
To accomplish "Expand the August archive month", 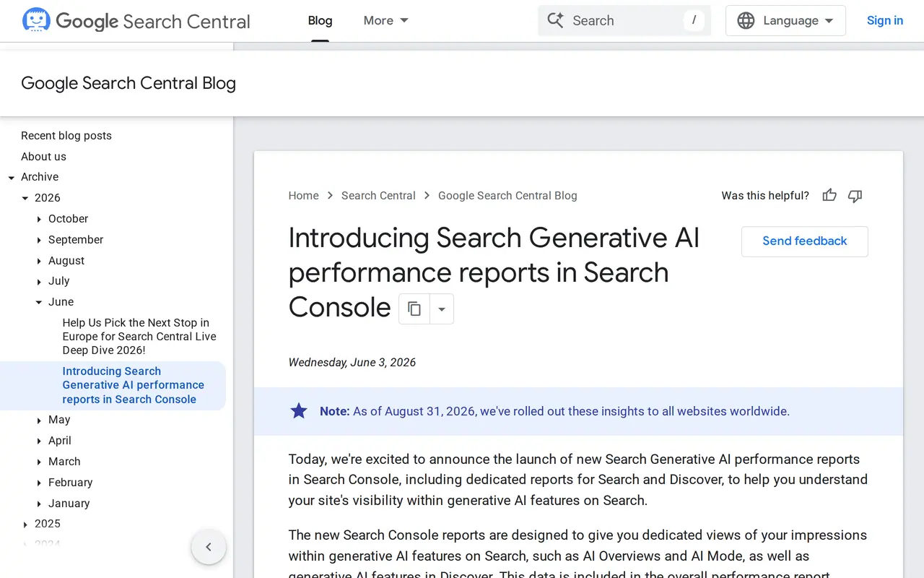I will (39, 261).
